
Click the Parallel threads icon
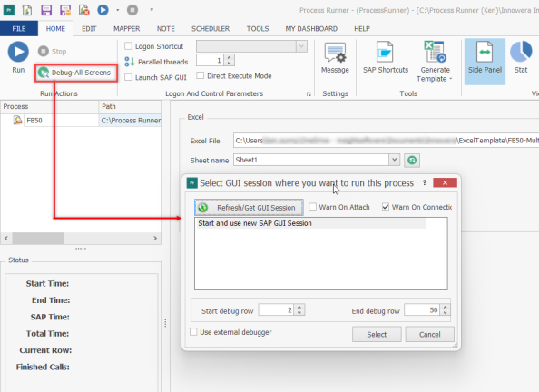click(x=129, y=62)
